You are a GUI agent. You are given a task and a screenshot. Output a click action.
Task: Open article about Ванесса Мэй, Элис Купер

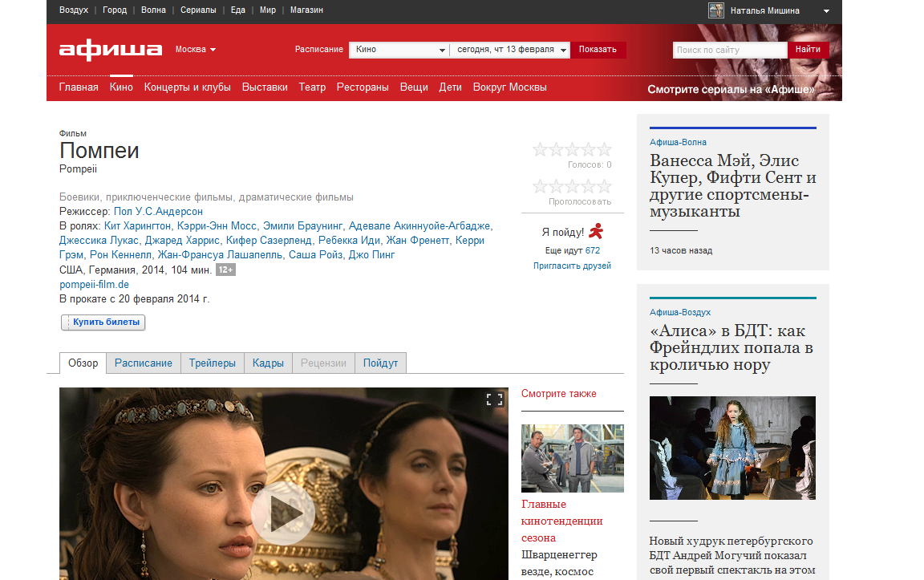[732, 185]
